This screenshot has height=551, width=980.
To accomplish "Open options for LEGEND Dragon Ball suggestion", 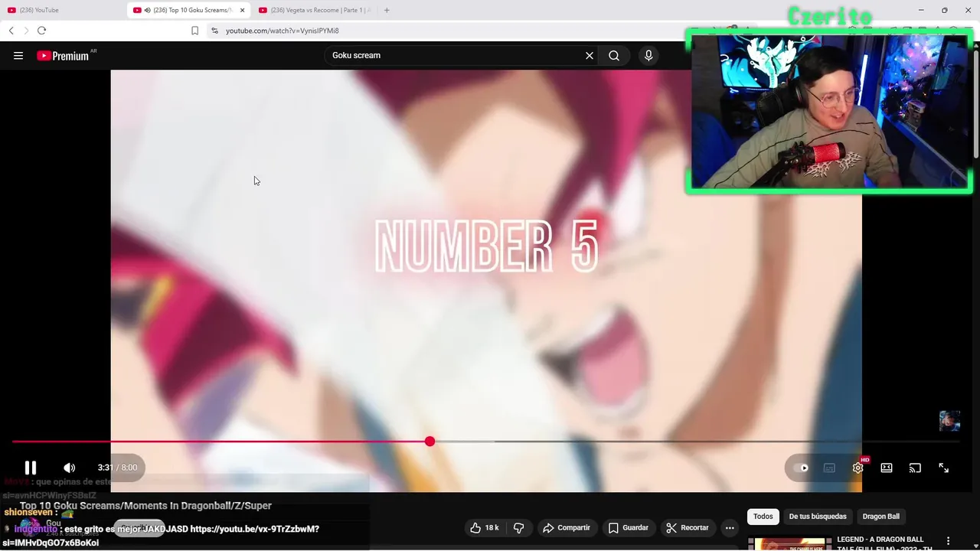I will [949, 541].
